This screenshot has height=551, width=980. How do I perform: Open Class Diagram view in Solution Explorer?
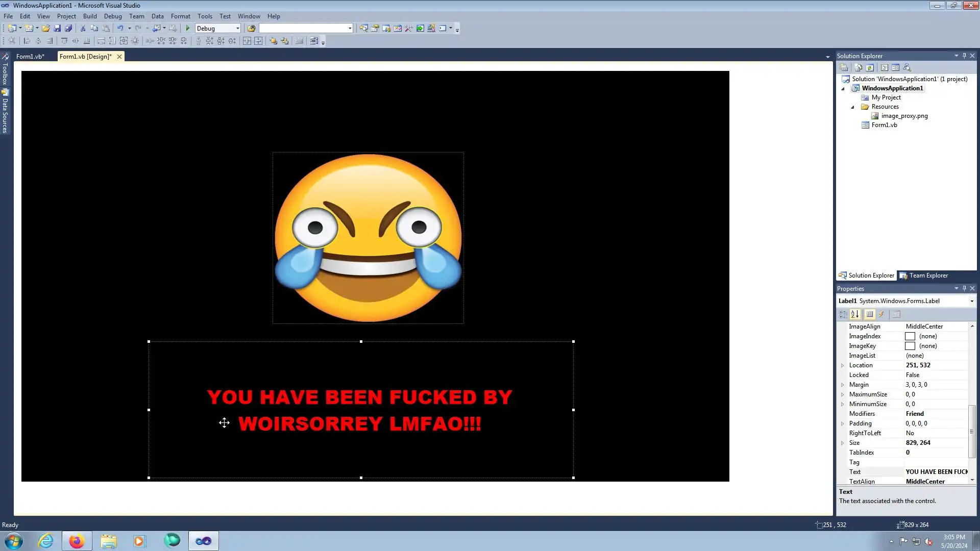tap(907, 67)
